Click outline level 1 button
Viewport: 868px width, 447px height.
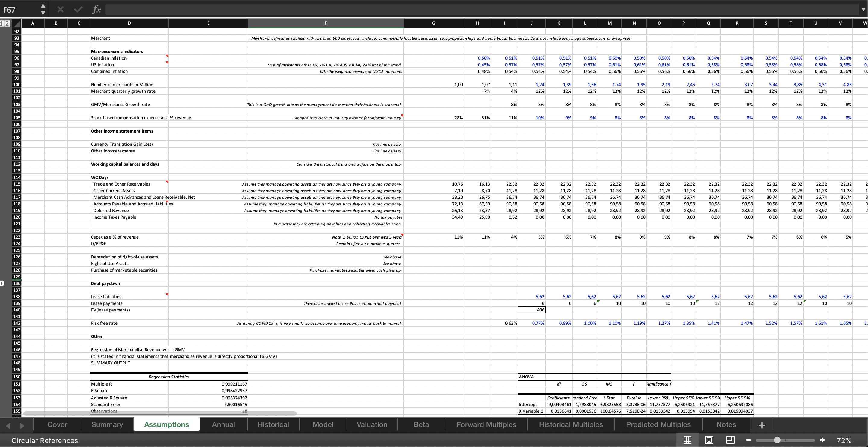pyautogui.click(x=2, y=23)
